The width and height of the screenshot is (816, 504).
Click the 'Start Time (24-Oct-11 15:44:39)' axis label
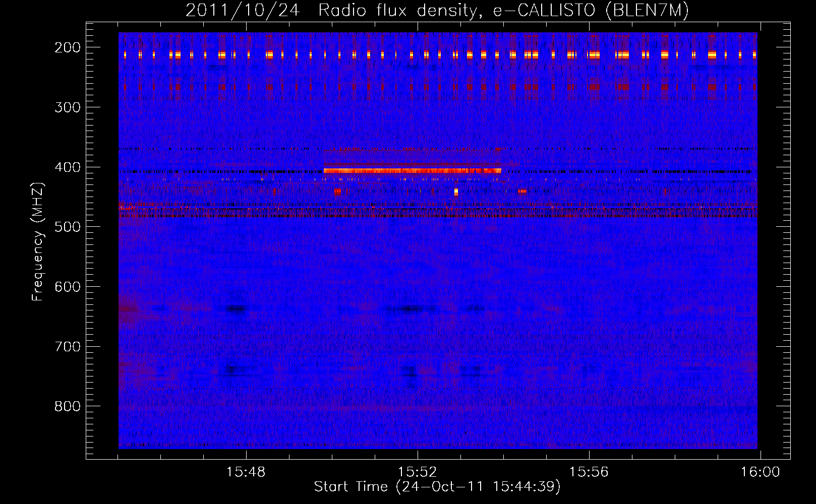point(437,487)
